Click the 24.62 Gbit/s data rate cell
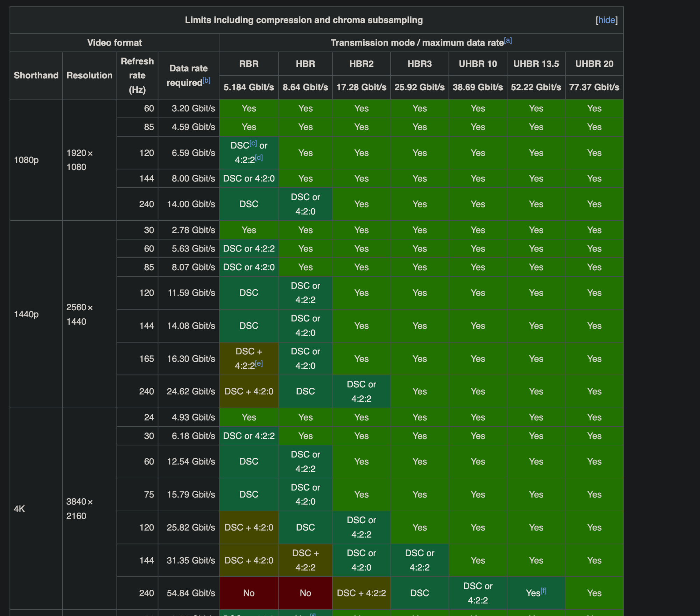The height and width of the screenshot is (616, 700). coord(189,391)
